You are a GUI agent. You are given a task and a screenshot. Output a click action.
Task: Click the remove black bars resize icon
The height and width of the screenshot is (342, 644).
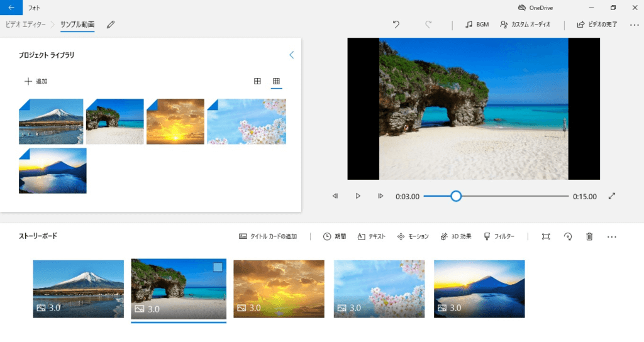coord(546,236)
